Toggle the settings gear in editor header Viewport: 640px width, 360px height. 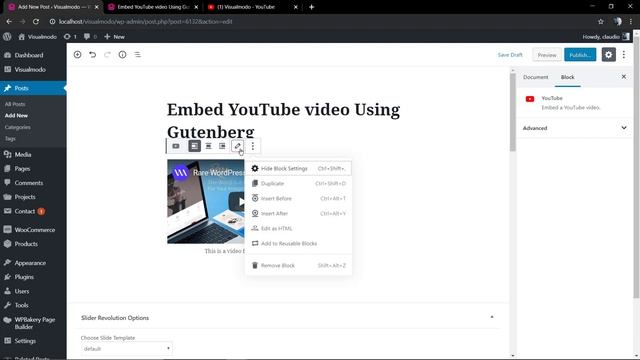click(x=608, y=55)
